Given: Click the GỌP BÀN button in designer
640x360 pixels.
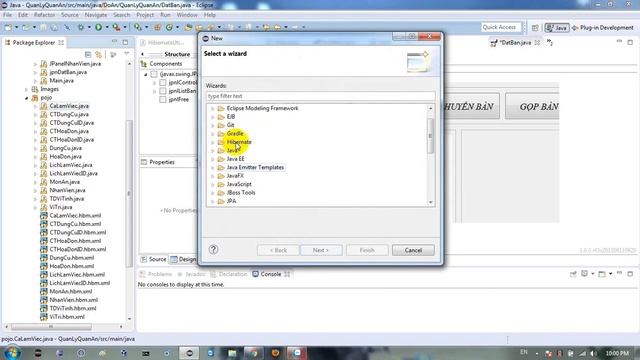Looking at the screenshot, I should click(x=532, y=106).
